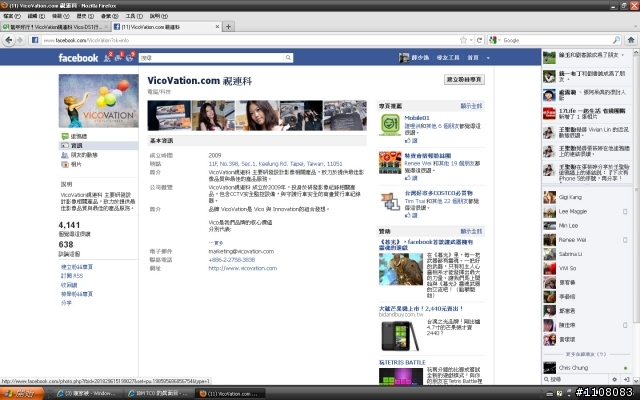Click in the Firefox URL address field
The height and width of the screenshot is (400, 640).
point(249,40)
